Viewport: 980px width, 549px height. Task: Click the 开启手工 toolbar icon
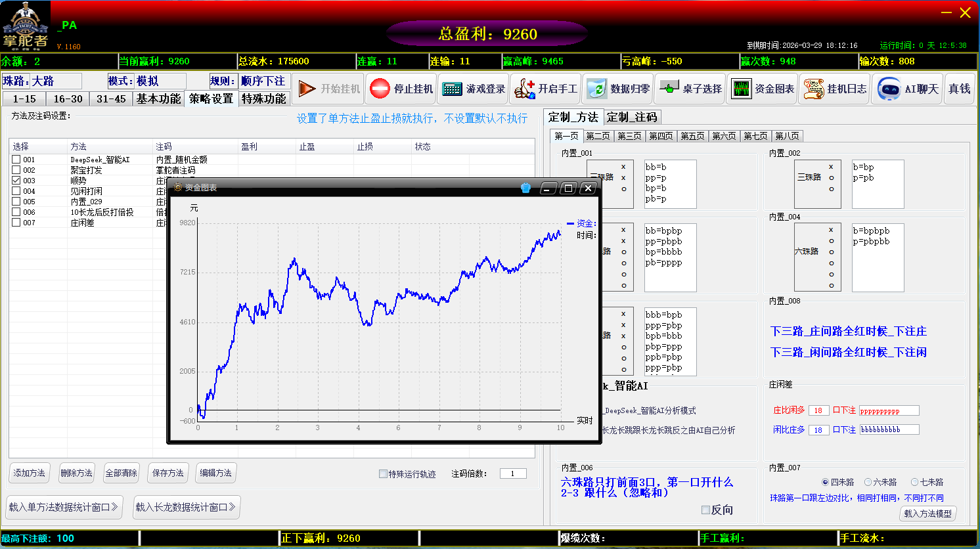tap(524, 89)
